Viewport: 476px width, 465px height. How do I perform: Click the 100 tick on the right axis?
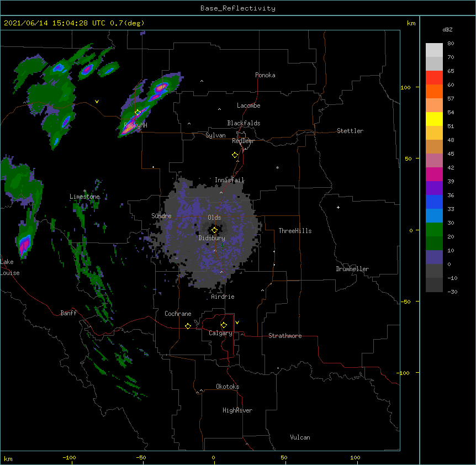click(405, 87)
